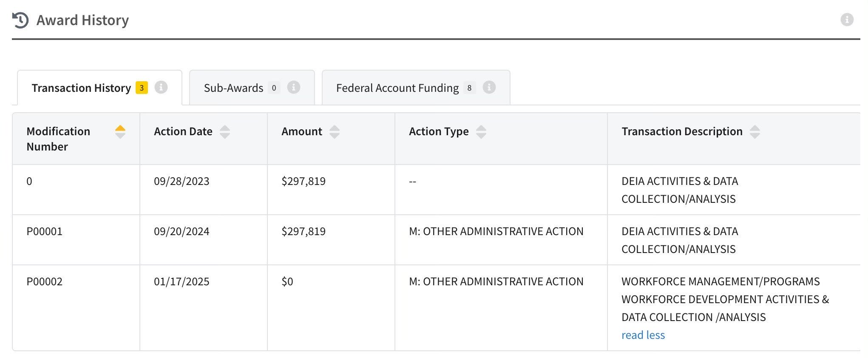Sort table by Action Type arrows

click(x=481, y=132)
